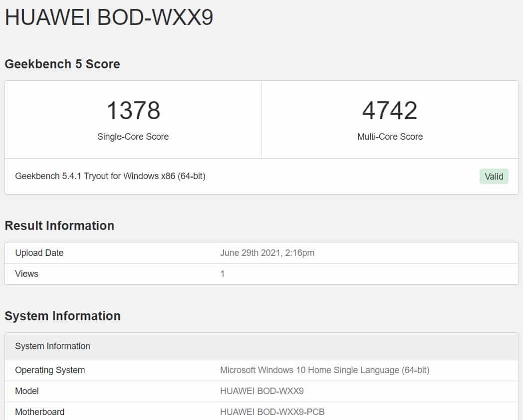
Task: Click the Single-Core Score label
Action: tap(133, 137)
